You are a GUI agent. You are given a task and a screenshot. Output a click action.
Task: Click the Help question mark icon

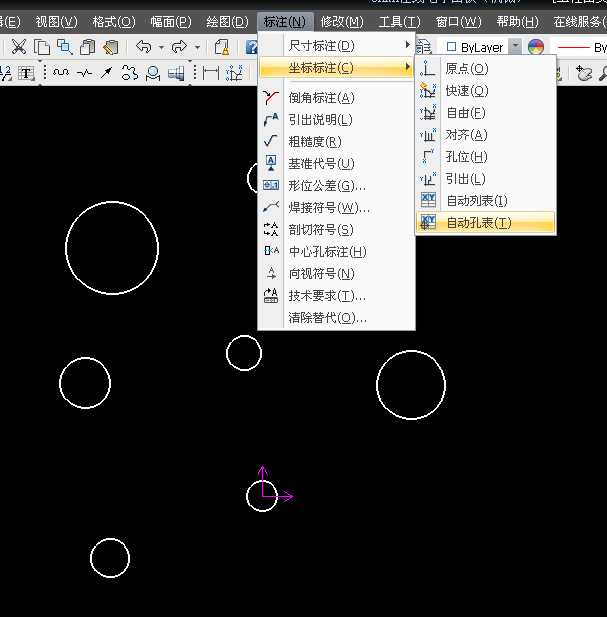pos(251,47)
